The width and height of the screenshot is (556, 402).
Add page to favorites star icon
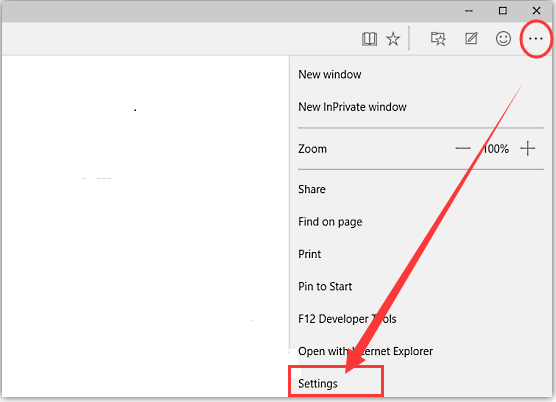(393, 39)
